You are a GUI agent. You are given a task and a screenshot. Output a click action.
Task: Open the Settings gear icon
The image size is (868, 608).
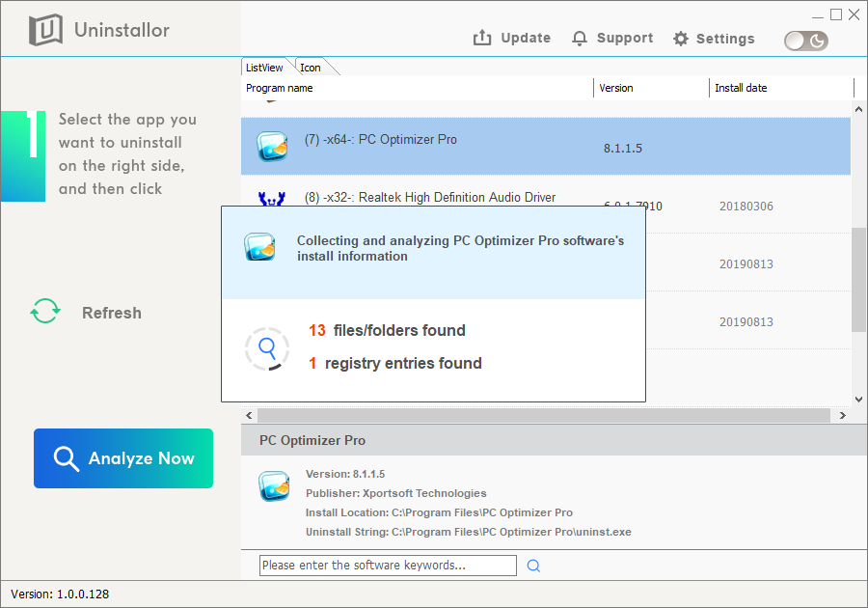[681, 39]
